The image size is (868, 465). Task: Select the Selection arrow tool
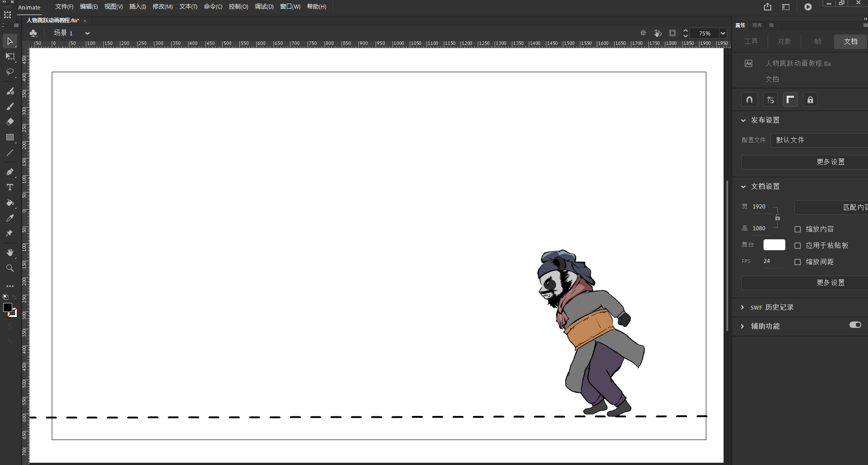point(10,41)
